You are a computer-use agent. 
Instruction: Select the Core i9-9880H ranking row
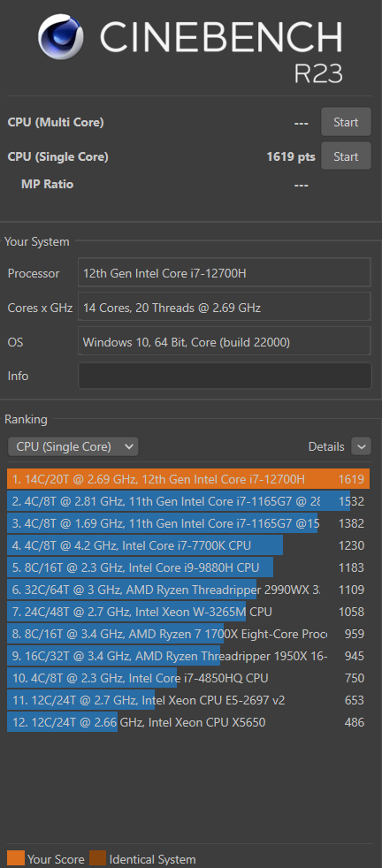coord(188,567)
